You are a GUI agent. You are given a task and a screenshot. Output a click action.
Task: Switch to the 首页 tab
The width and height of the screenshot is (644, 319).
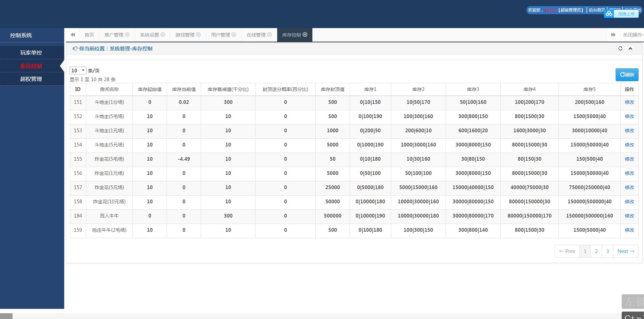click(89, 35)
